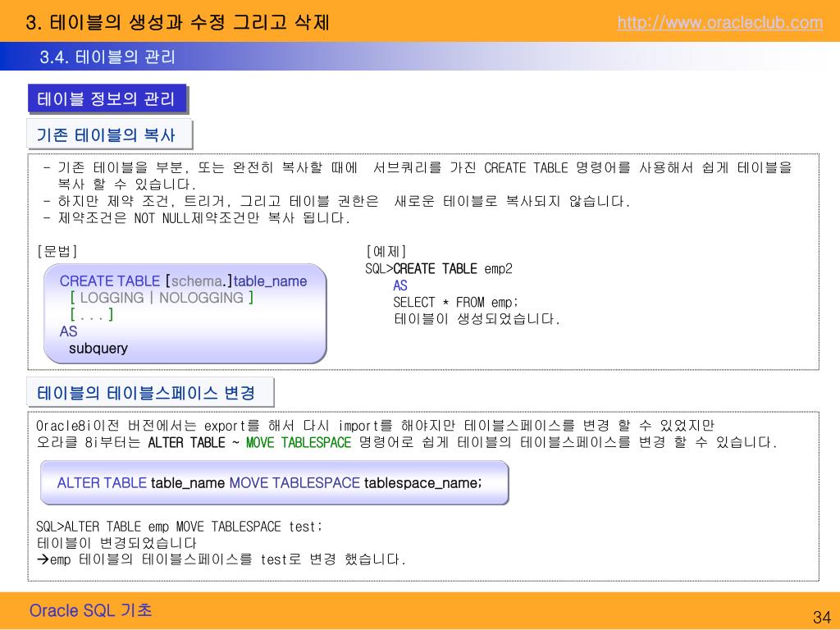Click the '테이블의 테이블스페이스 변경' section heading

tap(150, 393)
